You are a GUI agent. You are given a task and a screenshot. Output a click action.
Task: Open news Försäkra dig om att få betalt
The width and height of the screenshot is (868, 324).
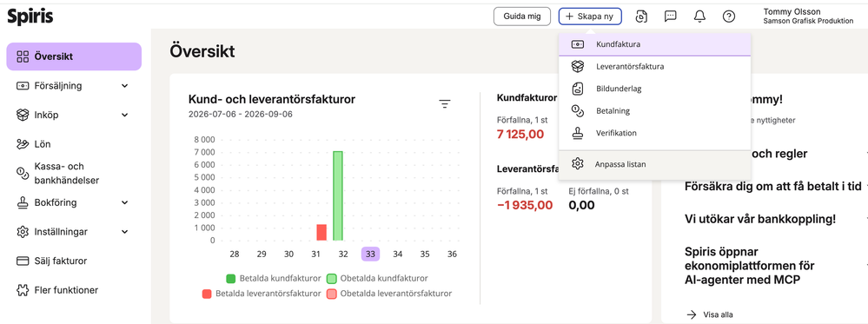tap(772, 186)
